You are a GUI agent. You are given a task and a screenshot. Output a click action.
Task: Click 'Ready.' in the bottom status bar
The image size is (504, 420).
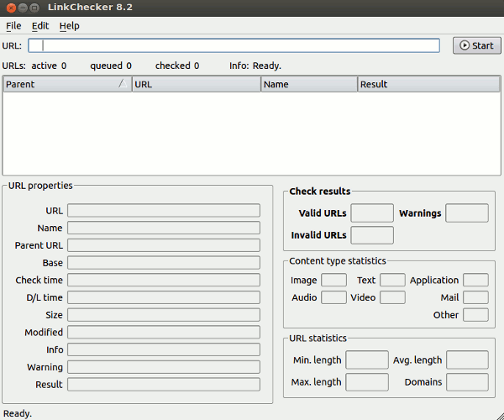[x=18, y=413]
